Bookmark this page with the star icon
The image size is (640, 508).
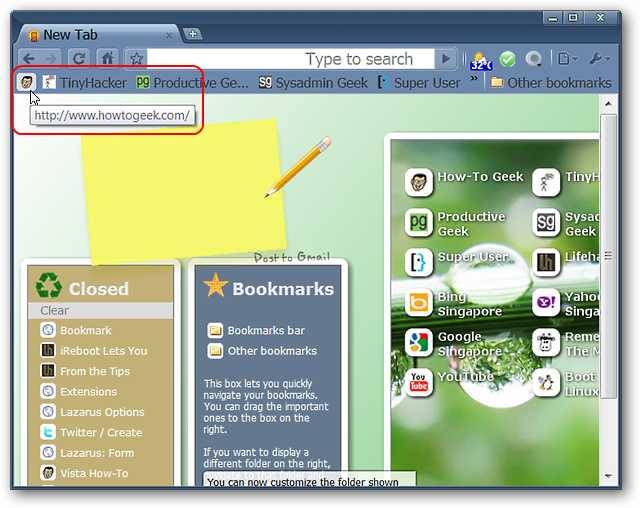coord(136,58)
